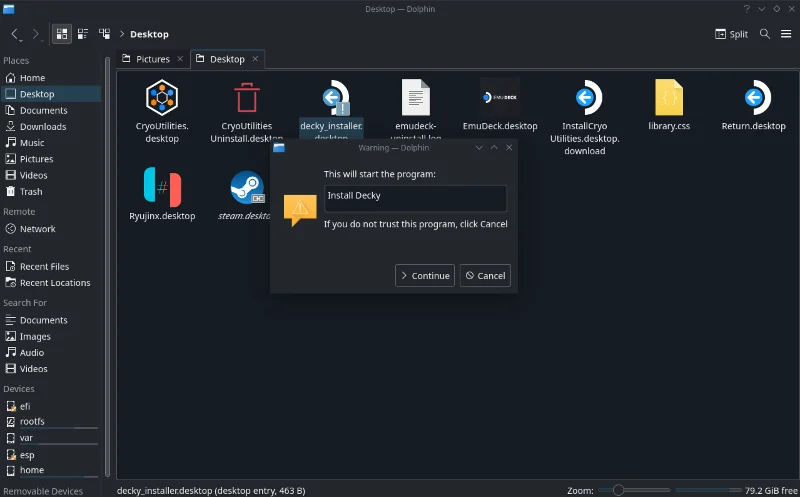The width and height of the screenshot is (800, 497).
Task: Select library.css file icon
Action: click(669, 97)
